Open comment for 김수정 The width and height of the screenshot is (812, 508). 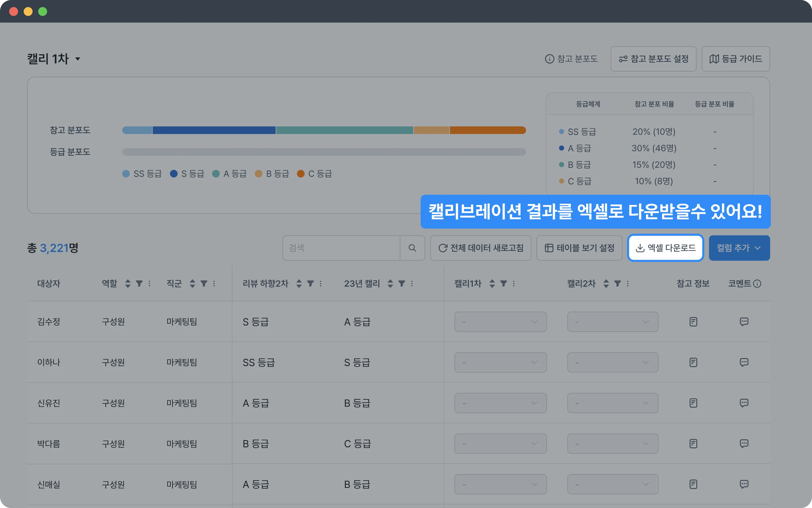[x=744, y=322]
